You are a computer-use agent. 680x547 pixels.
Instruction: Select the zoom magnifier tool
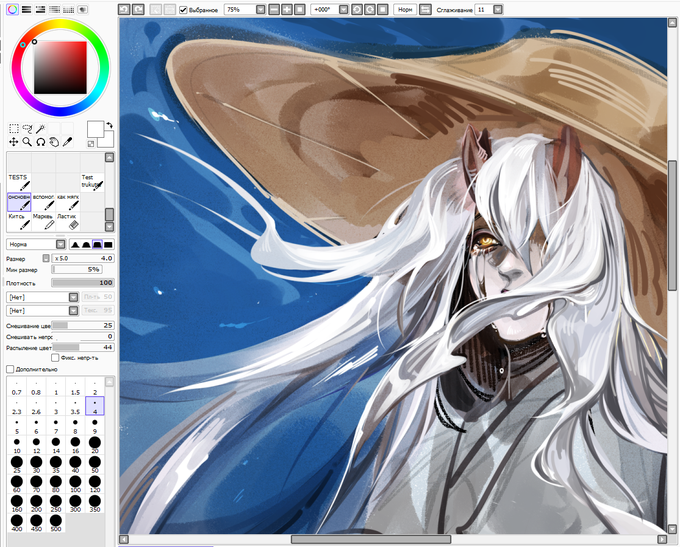pos(27,142)
